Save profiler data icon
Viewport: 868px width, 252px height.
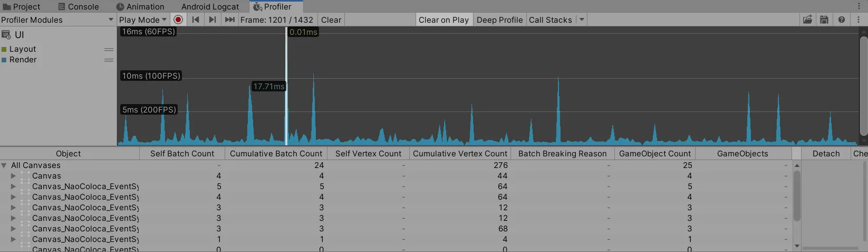coord(824,20)
